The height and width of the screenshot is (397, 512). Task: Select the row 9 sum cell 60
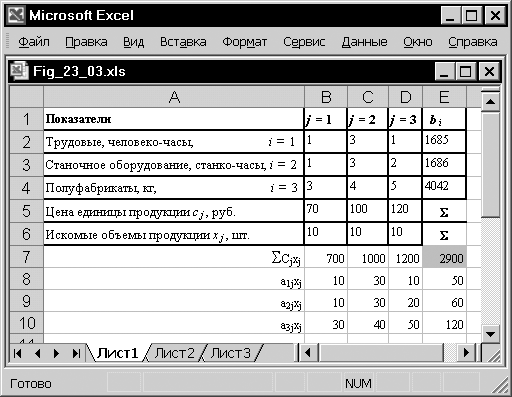coord(444,301)
